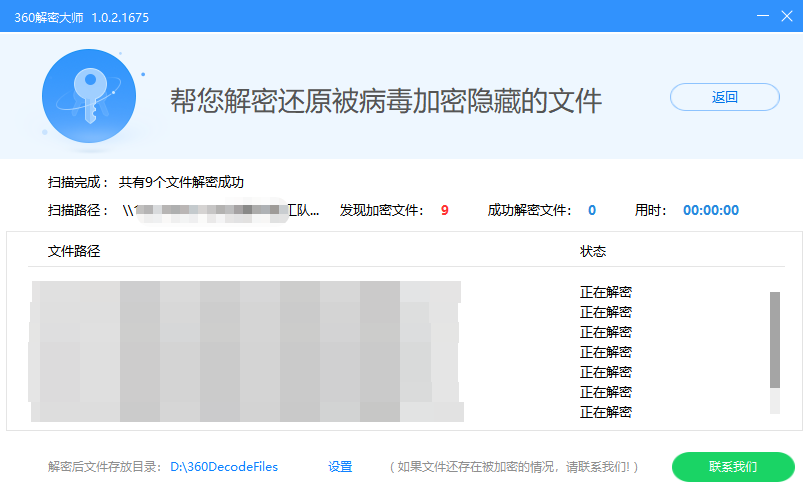803x496 pixels.
Task: Click the red number 9 encrypted files count
Action: click(444, 211)
